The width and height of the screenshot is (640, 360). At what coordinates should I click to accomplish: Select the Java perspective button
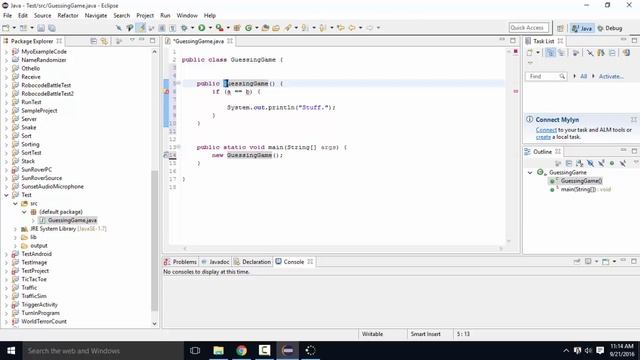click(x=582, y=28)
